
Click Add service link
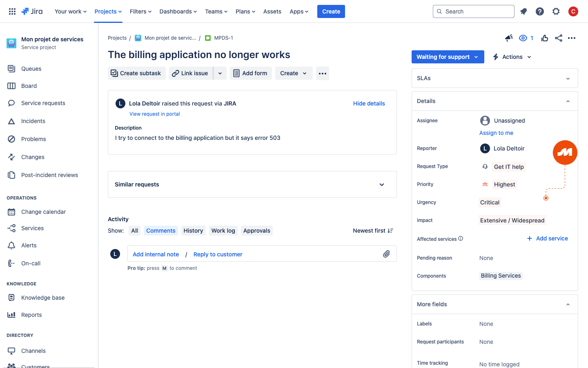click(x=547, y=238)
